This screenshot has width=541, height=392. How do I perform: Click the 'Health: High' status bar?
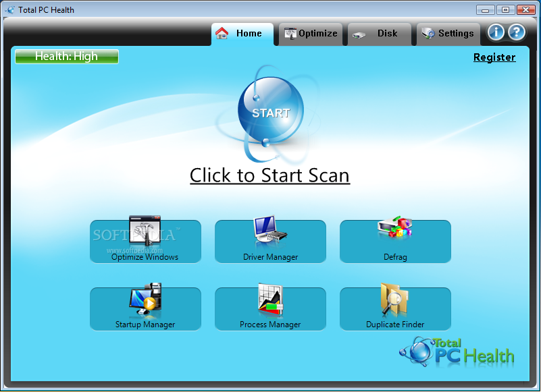(67, 57)
